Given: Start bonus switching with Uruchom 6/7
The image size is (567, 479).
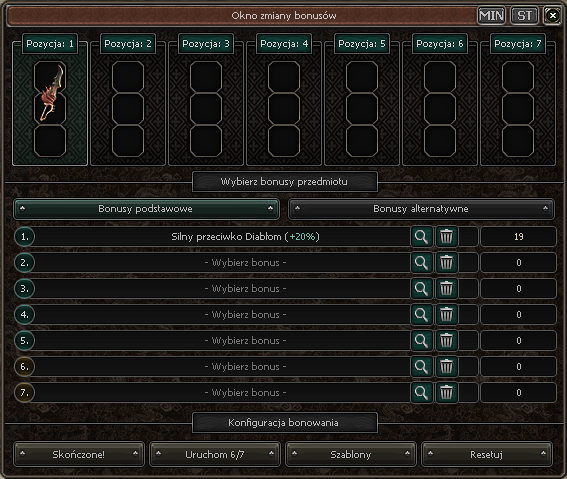Looking at the screenshot, I should pos(215,454).
